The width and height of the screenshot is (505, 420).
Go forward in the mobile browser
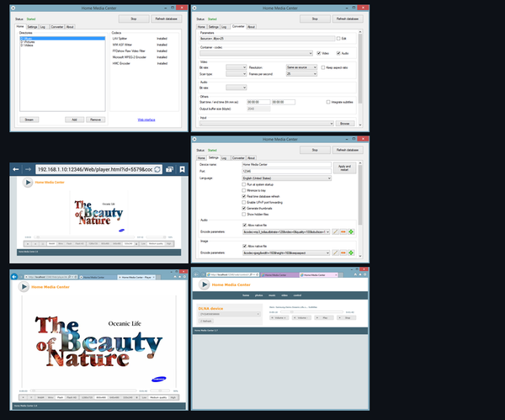coord(28,169)
